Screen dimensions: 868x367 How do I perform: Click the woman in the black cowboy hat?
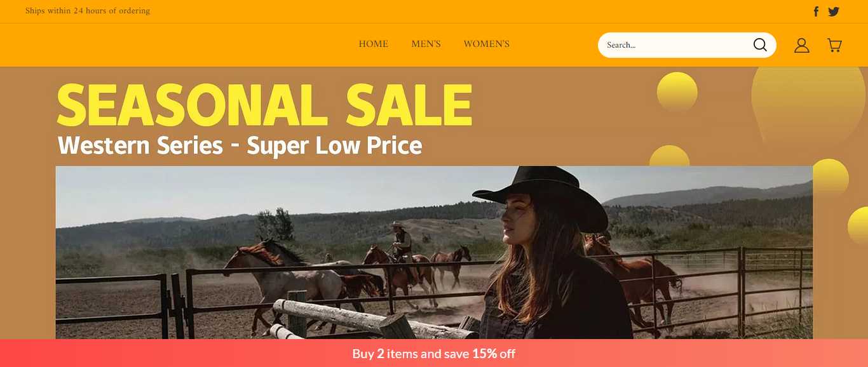pyautogui.click(x=546, y=254)
